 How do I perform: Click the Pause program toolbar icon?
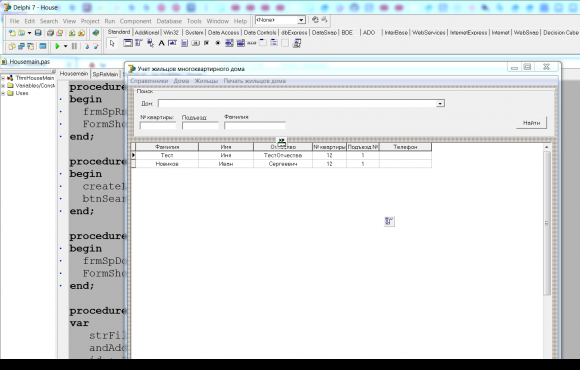pyautogui.click(x=74, y=46)
